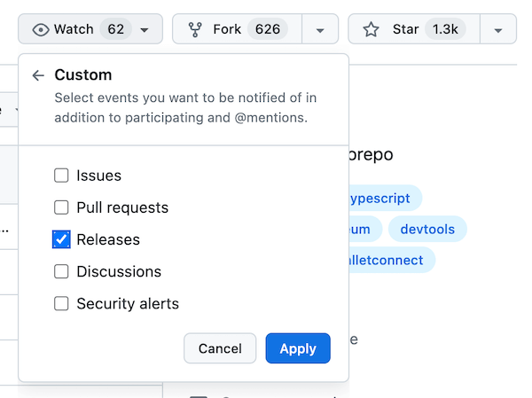Open the devtools topic tag

pos(427,229)
